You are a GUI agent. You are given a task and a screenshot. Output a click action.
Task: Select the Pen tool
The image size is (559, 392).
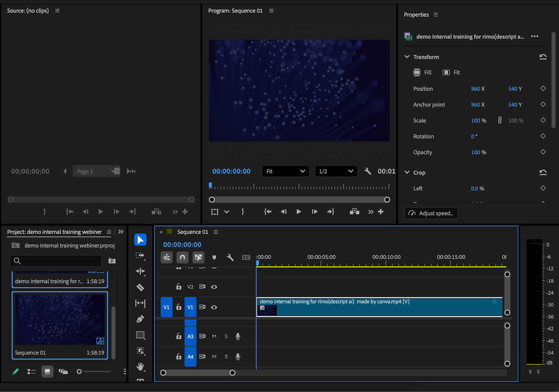pos(140,319)
